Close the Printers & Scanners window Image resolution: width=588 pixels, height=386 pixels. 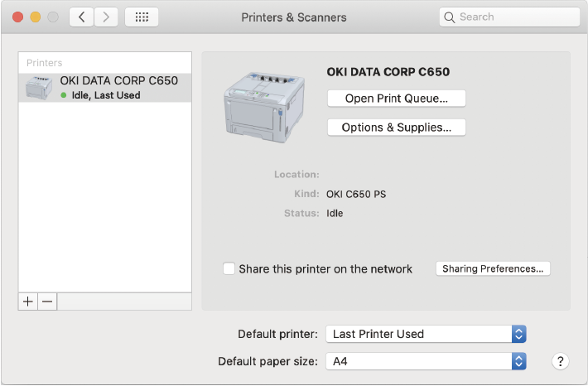click(x=17, y=17)
